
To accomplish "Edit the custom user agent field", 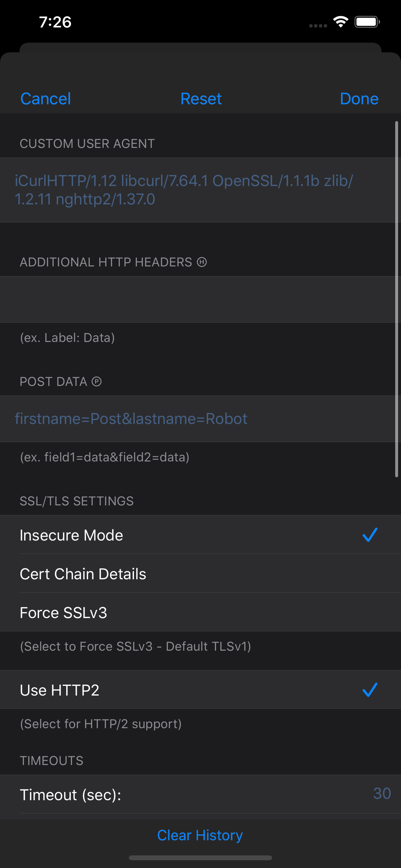I will pos(200,190).
